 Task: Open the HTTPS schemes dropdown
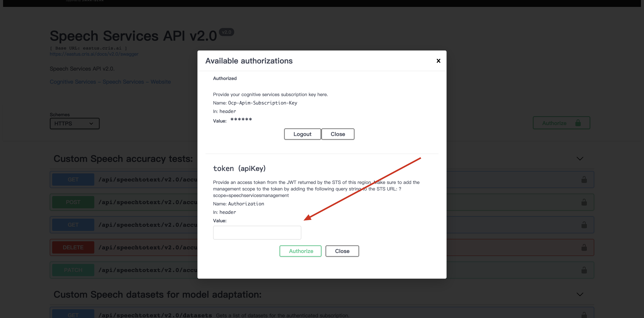coord(75,124)
